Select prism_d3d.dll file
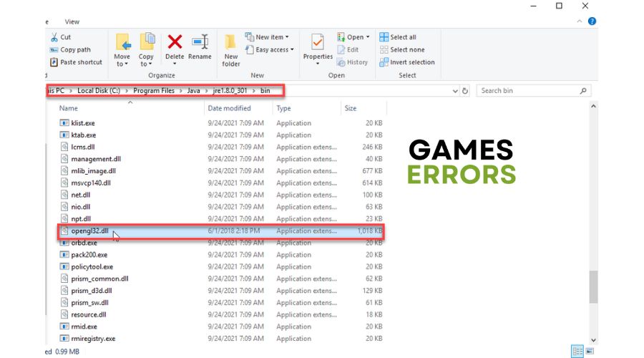Image resolution: width=644 pixels, height=358 pixels. 220,291
